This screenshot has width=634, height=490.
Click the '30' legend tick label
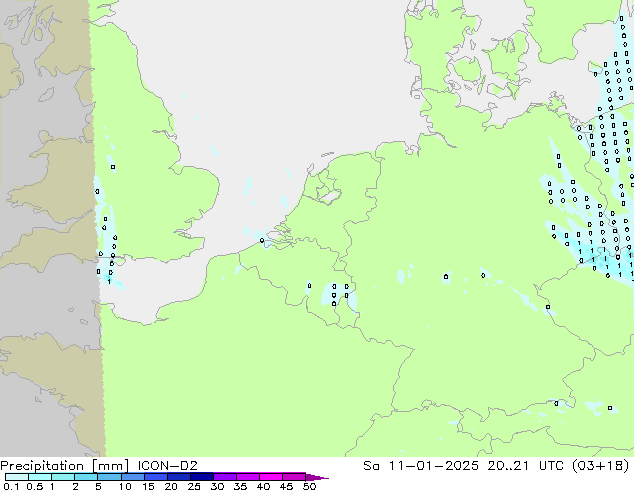click(x=217, y=486)
